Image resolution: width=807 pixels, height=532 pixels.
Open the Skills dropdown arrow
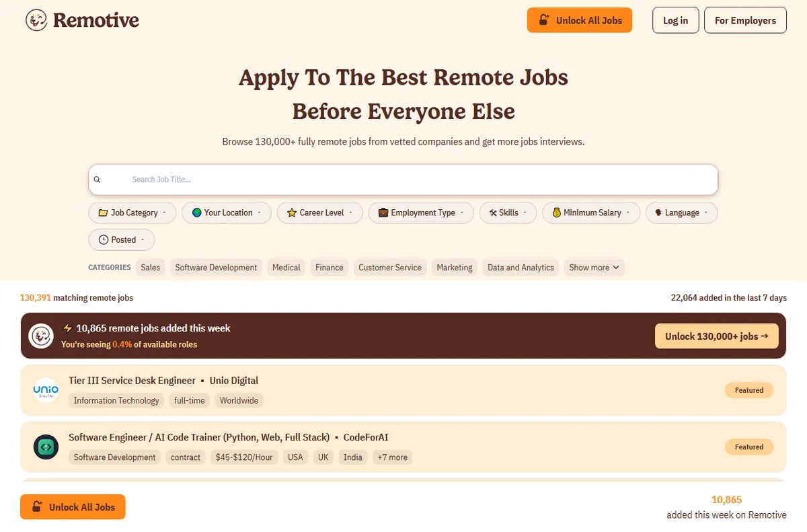click(x=526, y=213)
